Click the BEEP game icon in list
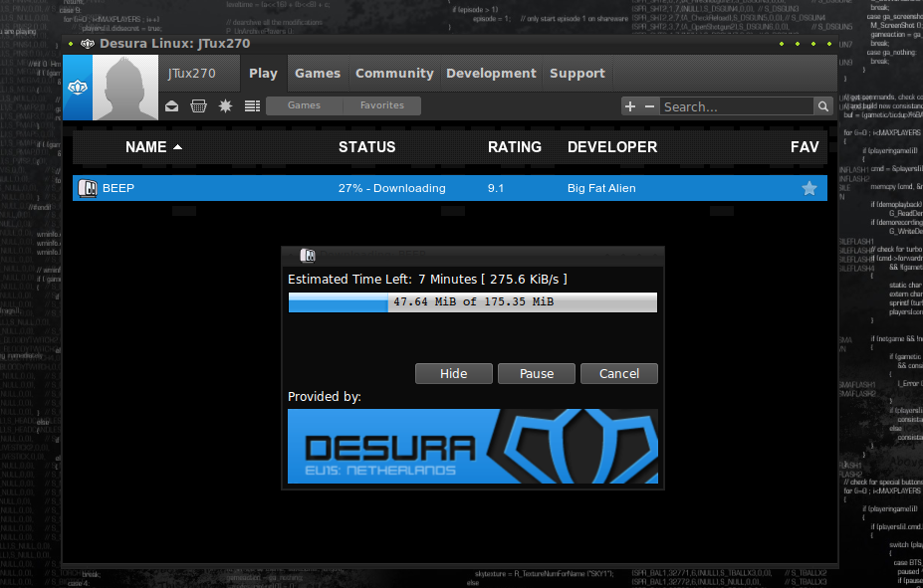Viewport: 923px width, 588px height. tap(87, 188)
